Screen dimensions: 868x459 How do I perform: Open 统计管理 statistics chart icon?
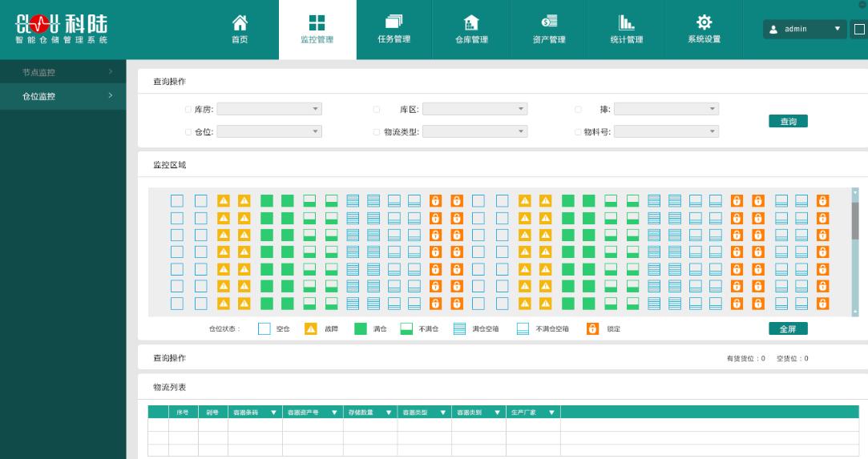pyautogui.click(x=626, y=23)
